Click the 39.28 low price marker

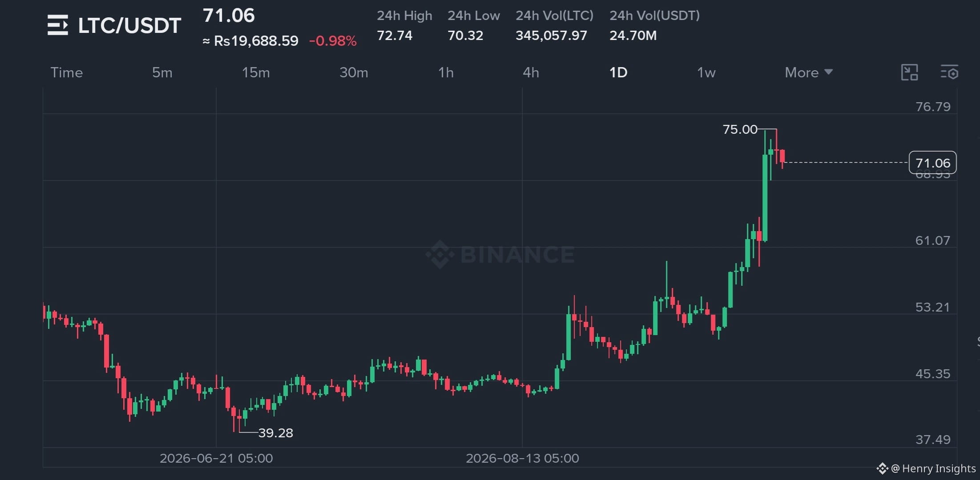275,432
